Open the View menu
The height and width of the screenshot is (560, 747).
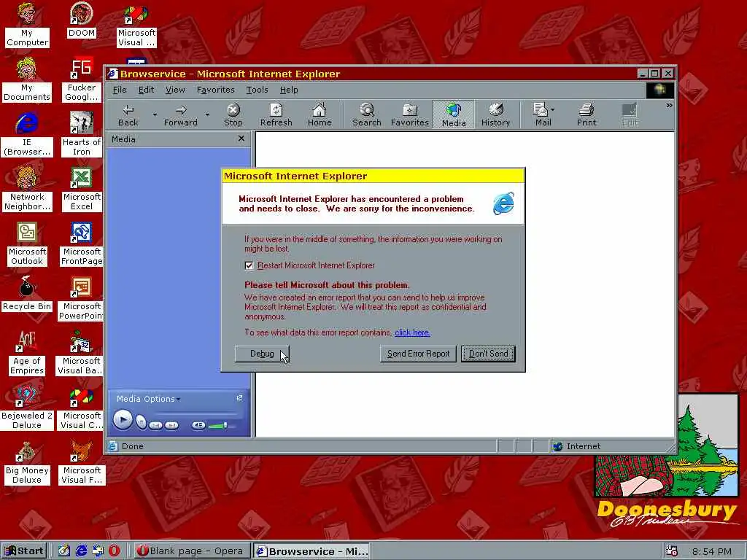175,90
